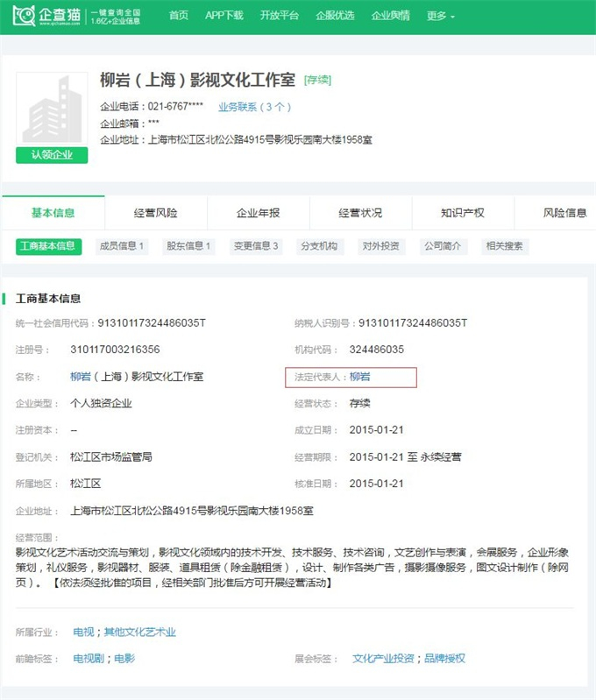Open 企业舆情 in the top navigation
Image resolution: width=596 pixels, height=700 pixels.
tap(391, 16)
